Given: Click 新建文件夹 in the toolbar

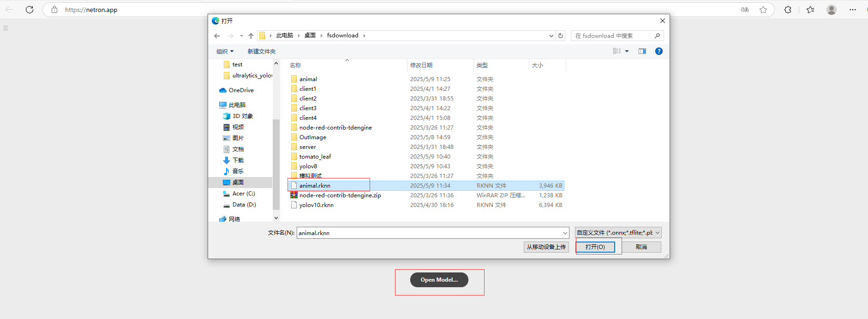Looking at the screenshot, I should [x=261, y=52].
